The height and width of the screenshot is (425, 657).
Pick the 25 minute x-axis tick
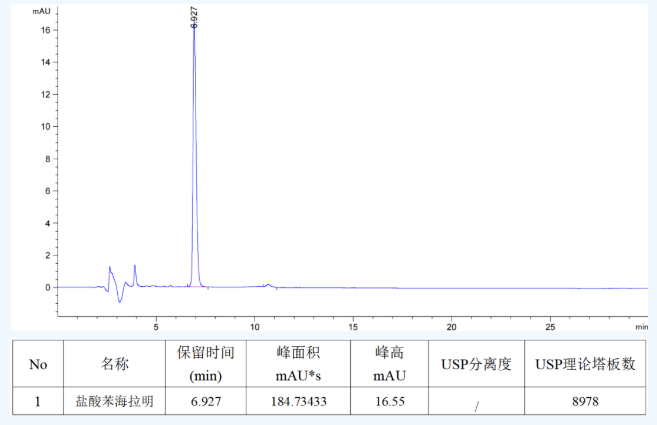[x=550, y=326]
